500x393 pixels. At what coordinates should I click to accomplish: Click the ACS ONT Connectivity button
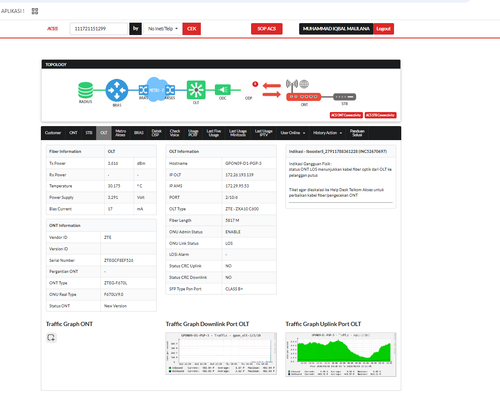346,115
